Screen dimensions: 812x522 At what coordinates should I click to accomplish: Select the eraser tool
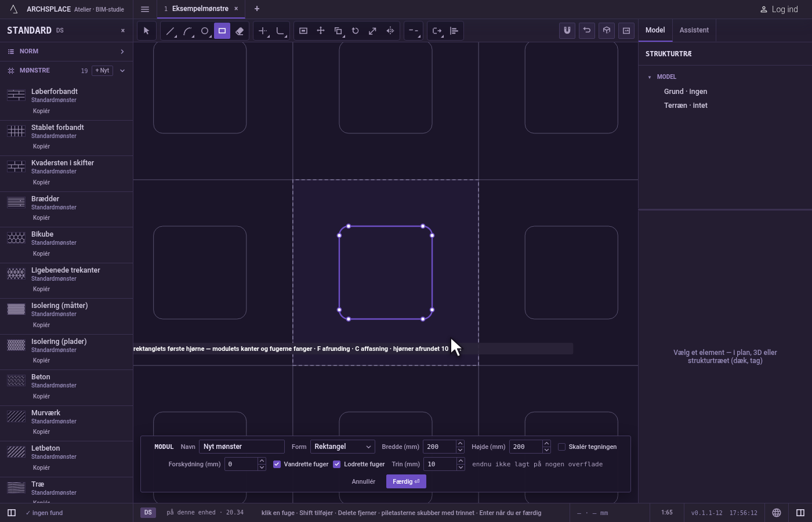pos(240,31)
